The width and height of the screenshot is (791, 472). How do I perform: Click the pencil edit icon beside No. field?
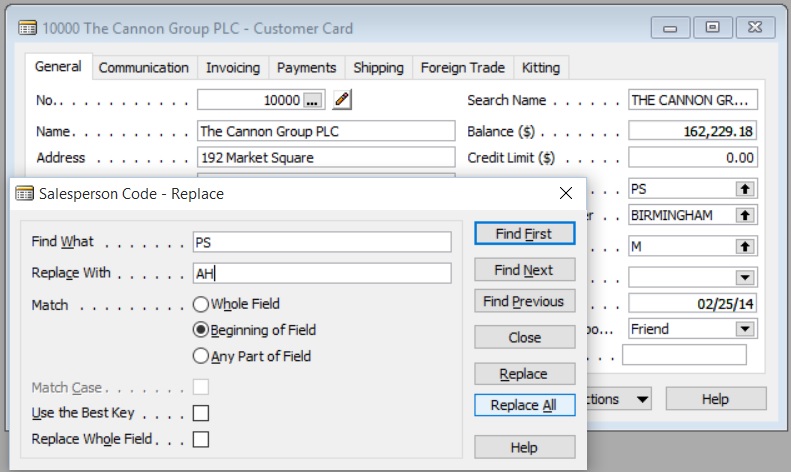coord(343,100)
